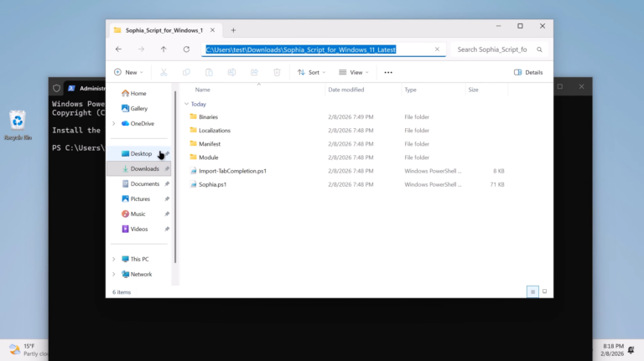The image size is (644, 361).
Task: Click the search magnifier icon
Action: [539, 49]
